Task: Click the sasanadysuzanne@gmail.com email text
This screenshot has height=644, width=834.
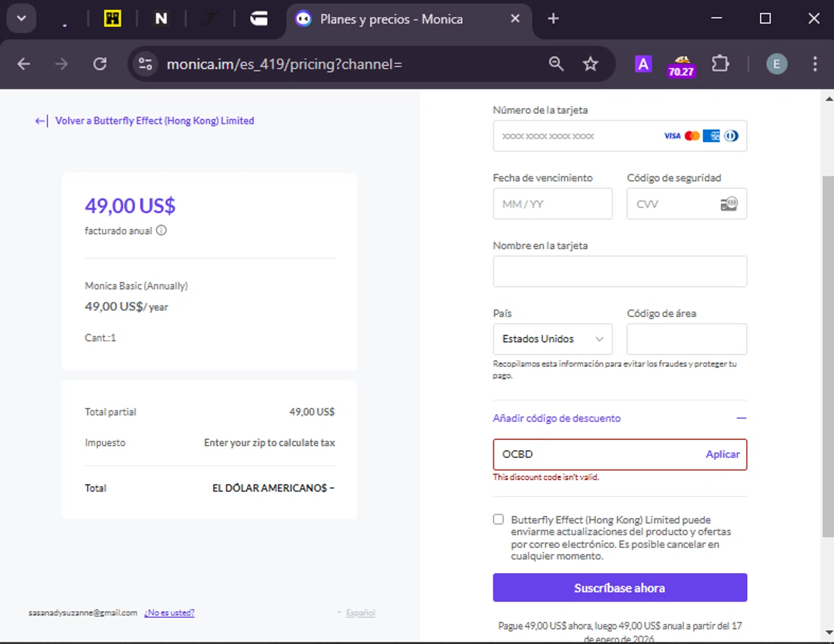Action: pyautogui.click(x=83, y=612)
